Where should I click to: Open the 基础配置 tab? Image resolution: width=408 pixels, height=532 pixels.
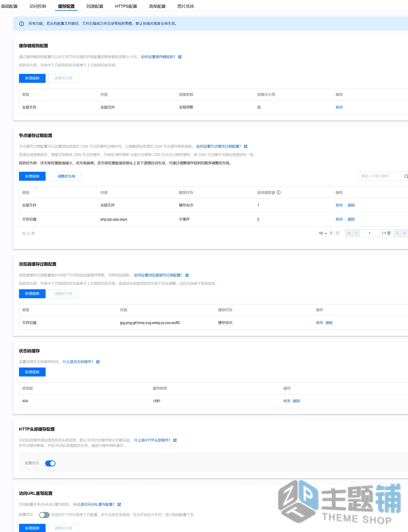(9, 6)
